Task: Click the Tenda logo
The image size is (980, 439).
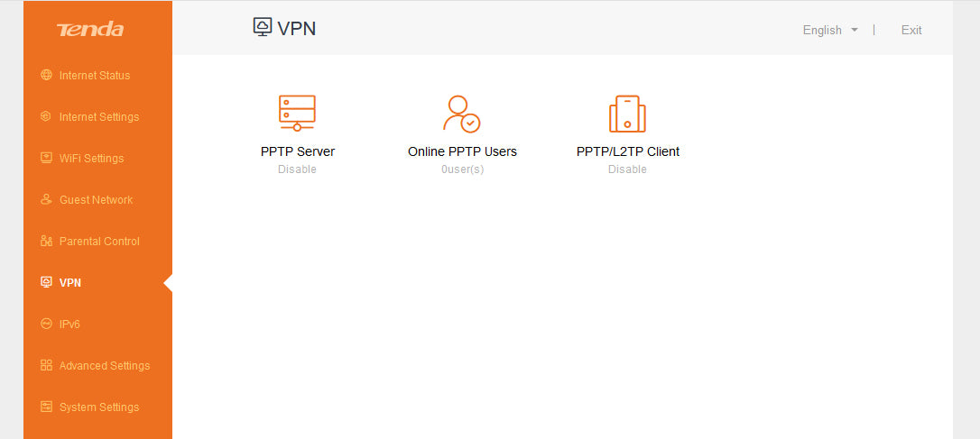Action: [x=90, y=30]
